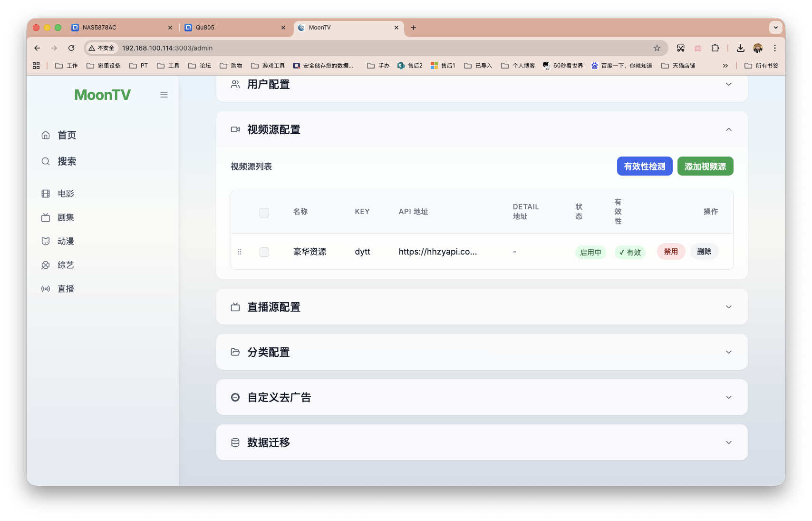The image size is (812, 521).
Task: Select the 剧集 TV series icon
Action: [46, 217]
